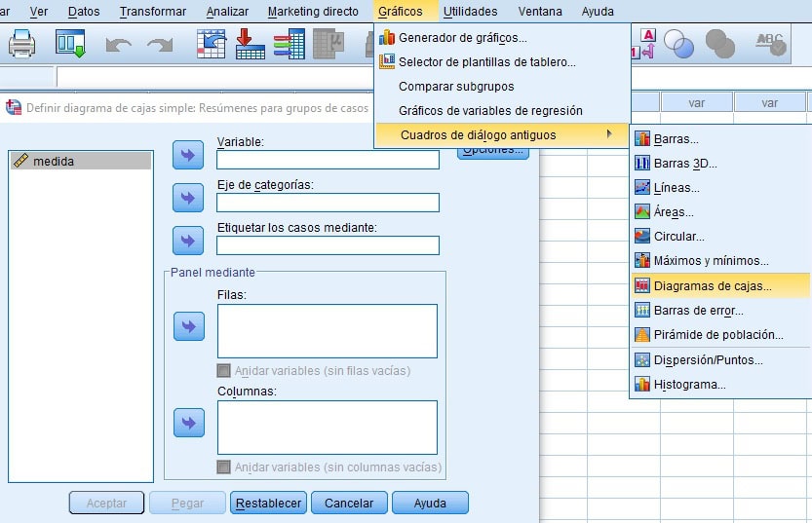Click the Etiquetar los casos mediante field
The width and height of the screenshot is (812, 523).
pos(328,245)
